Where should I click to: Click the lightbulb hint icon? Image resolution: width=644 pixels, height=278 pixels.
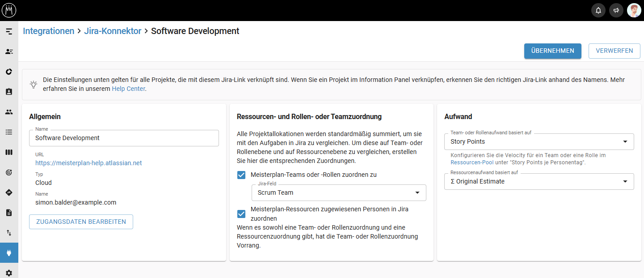[x=34, y=84]
